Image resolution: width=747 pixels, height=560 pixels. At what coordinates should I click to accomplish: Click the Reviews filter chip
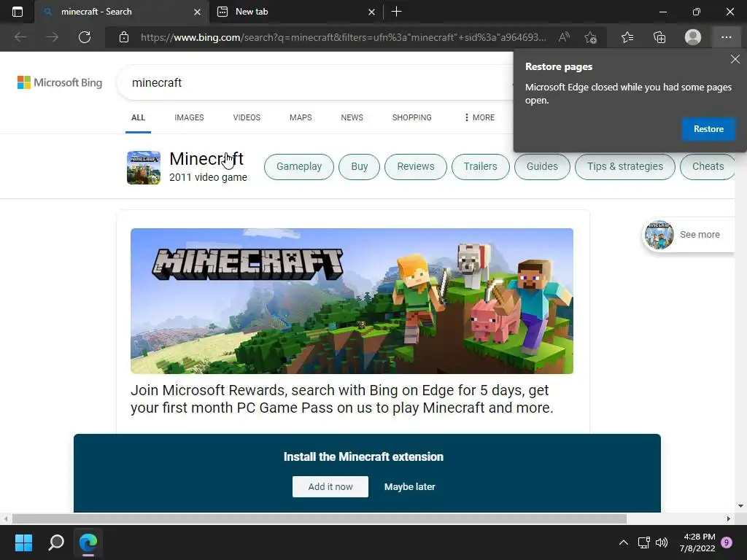(x=416, y=167)
